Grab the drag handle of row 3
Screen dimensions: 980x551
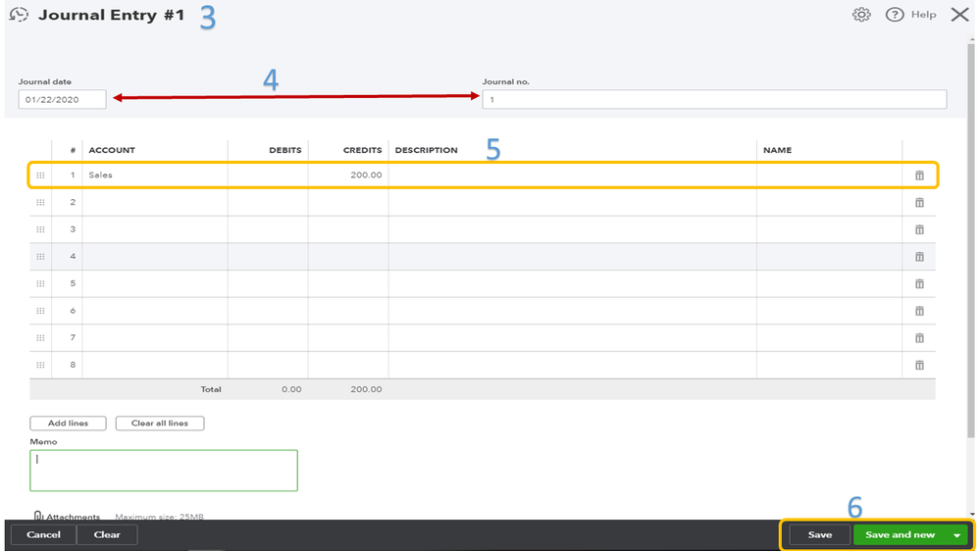(x=40, y=229)
